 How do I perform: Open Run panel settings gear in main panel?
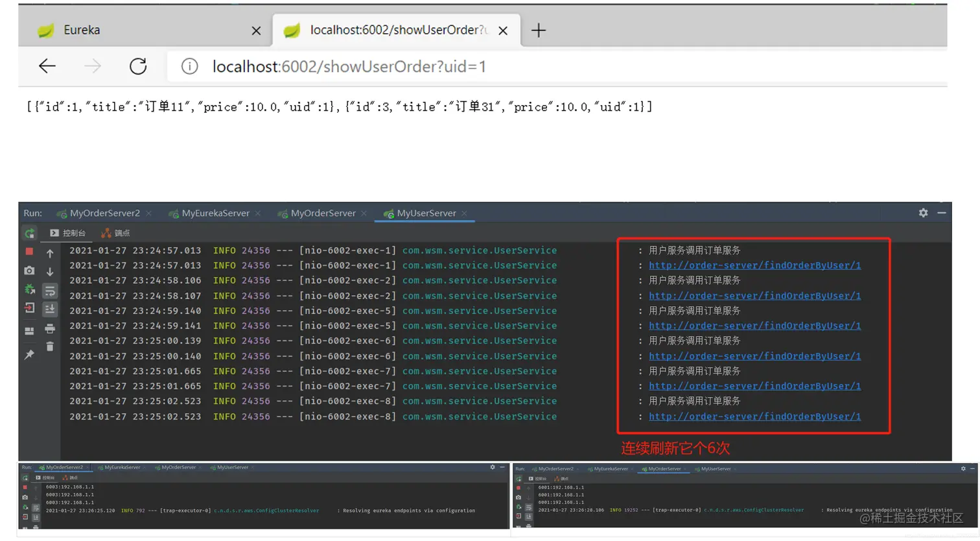(x=923, y=213)
